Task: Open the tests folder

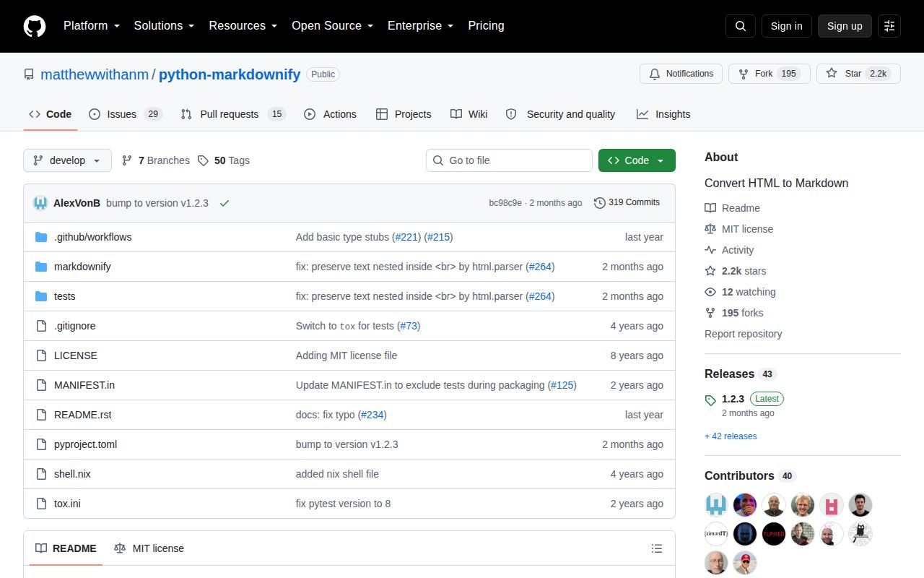Action: coord(64,296)
